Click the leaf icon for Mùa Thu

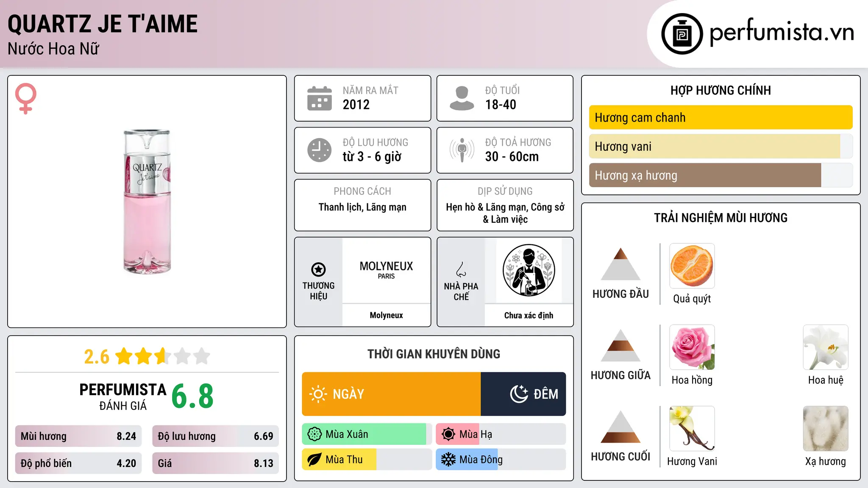point(314,460)
